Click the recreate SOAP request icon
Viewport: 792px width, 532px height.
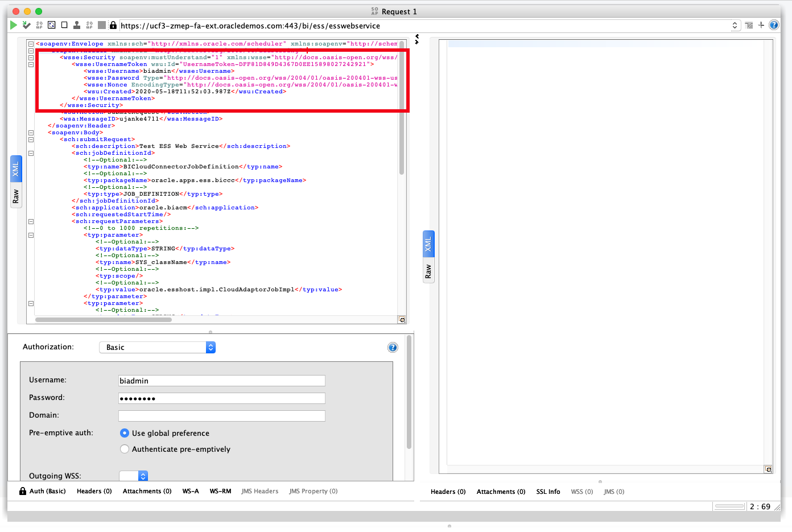[x=51, y=25]
